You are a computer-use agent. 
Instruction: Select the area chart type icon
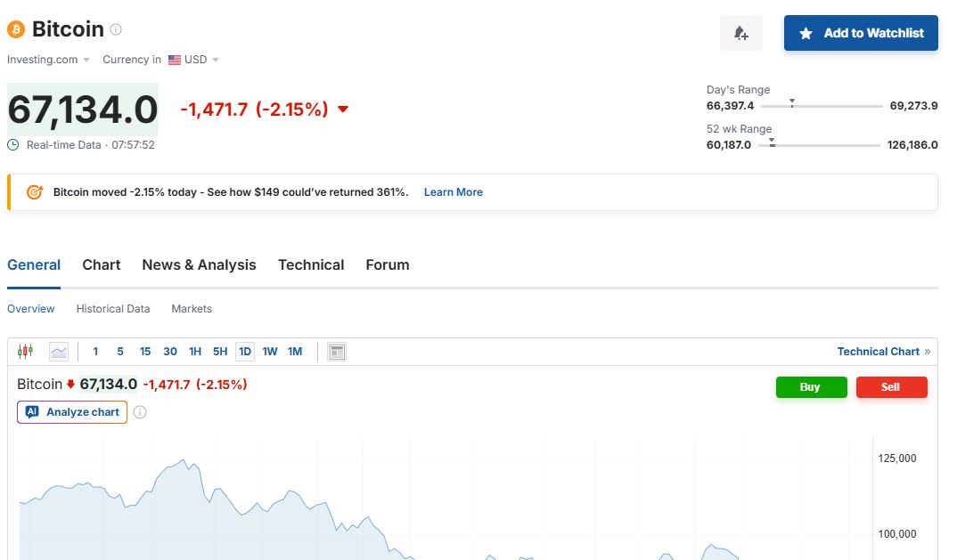point(59,352)
